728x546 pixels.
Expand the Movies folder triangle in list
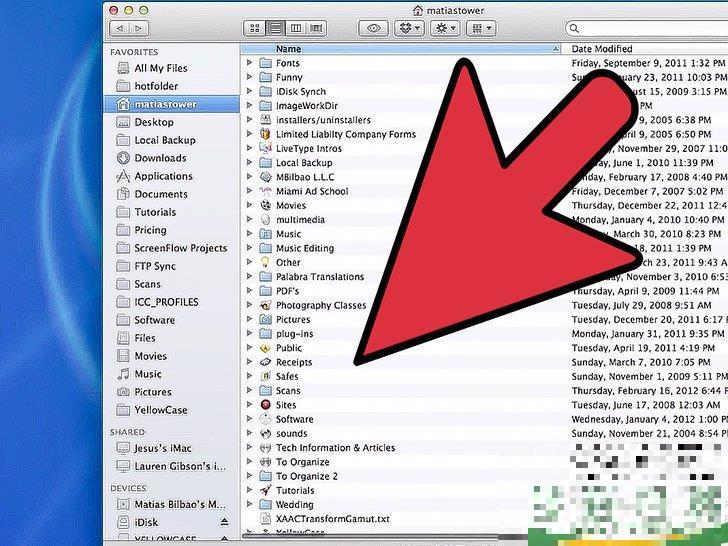tap(250, 206)
